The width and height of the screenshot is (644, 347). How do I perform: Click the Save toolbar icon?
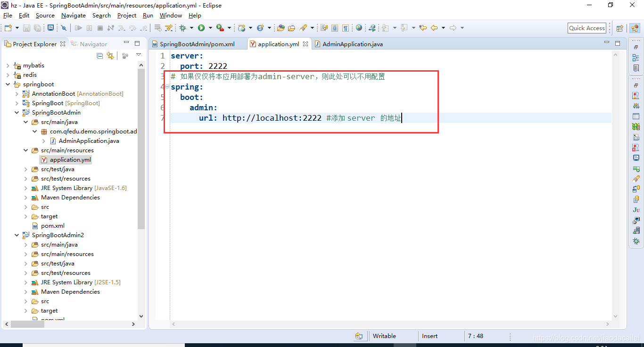tap(26, 28)
